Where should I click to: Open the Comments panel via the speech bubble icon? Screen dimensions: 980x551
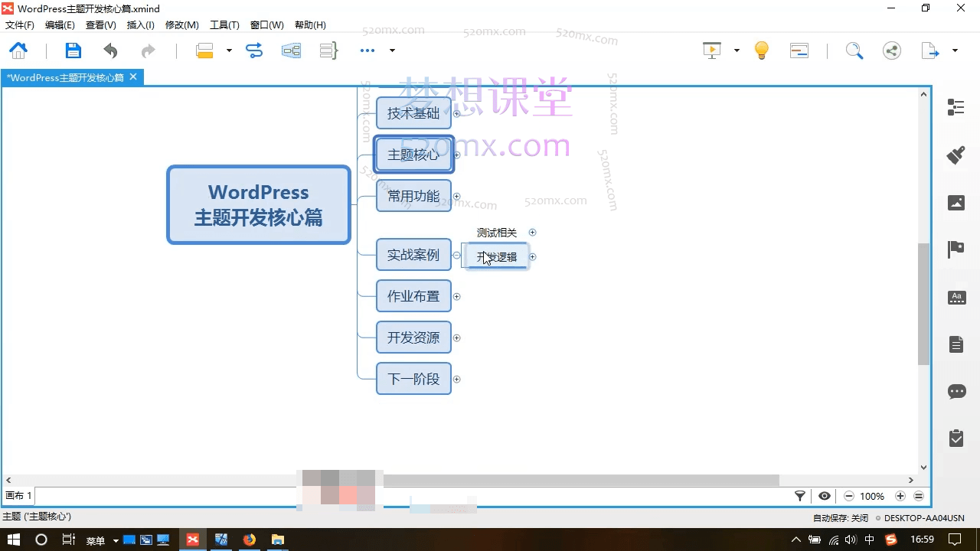[955, 391]
